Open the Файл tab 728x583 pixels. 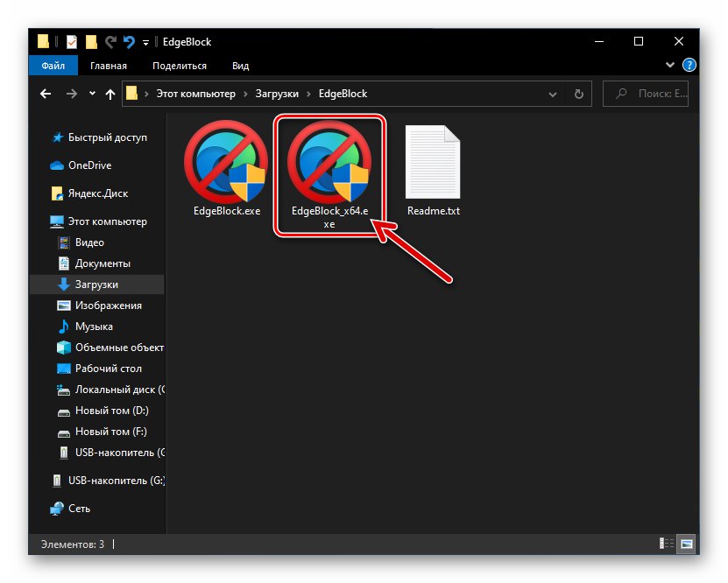click(53, 66)
